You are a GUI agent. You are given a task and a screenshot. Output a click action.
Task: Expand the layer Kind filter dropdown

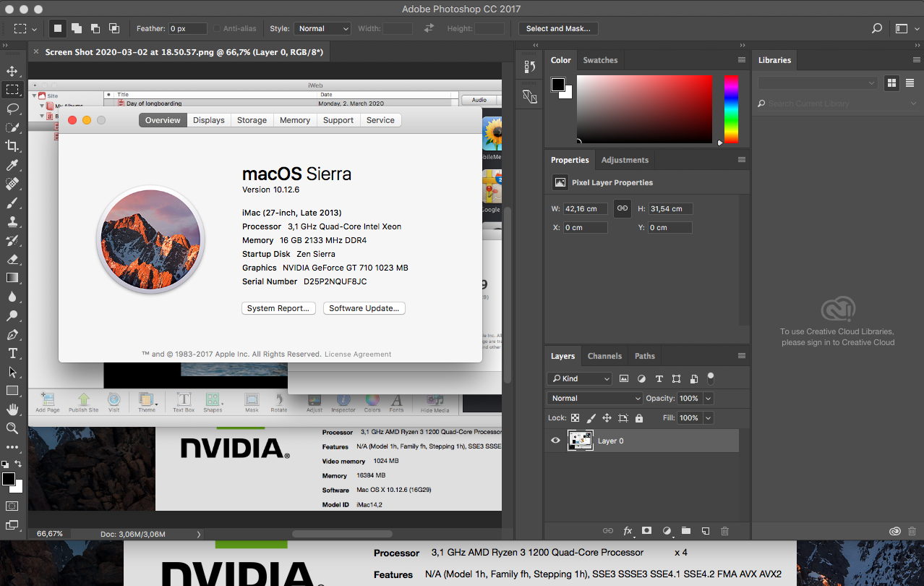tap(580, 378)
